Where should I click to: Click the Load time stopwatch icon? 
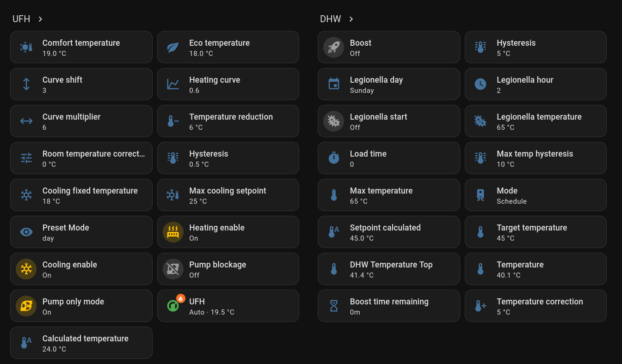pos(333,158)
